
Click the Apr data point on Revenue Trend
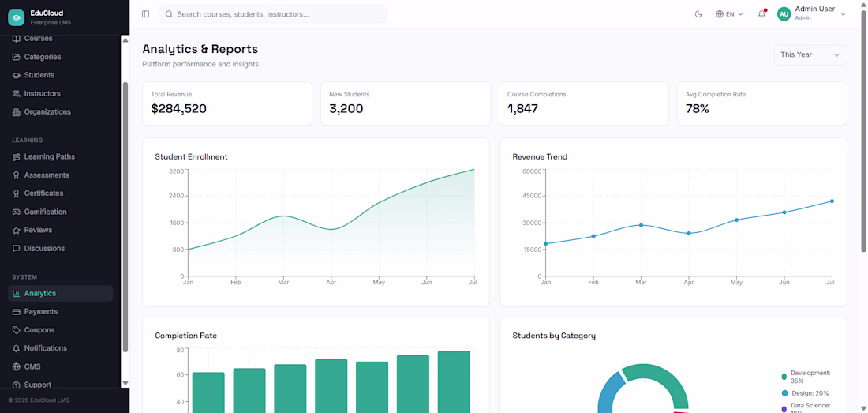pos(689,233)
